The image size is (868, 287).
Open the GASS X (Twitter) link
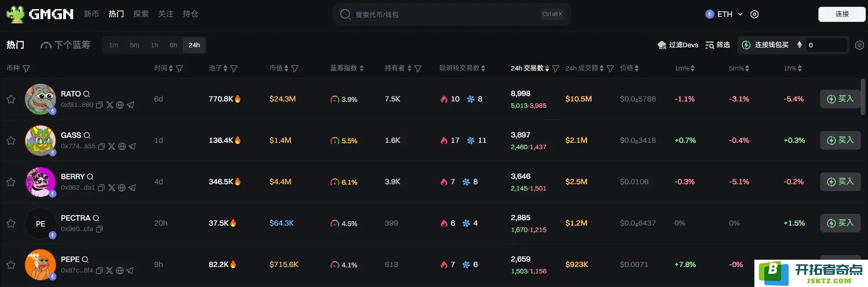(112, 146)
